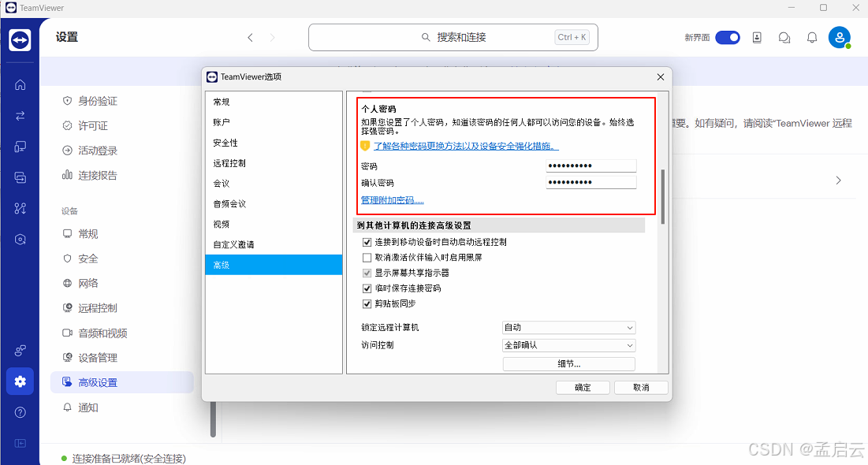This screenshot has width=868, height=465.
Task: Open the devices monitor icon in sidebar
Action: (x=20, y=147)
